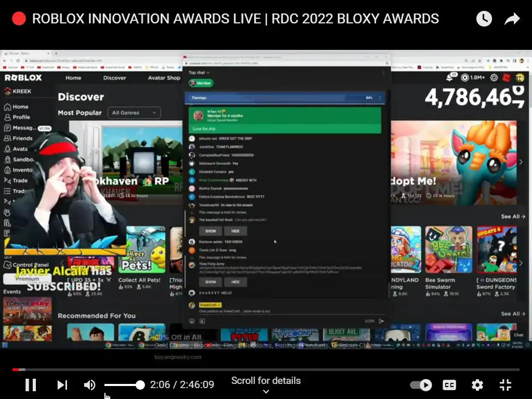The width and height of the screenshot is (532, 399).
Task: Expand the Top chat dropdown
Action: pyautogui.click(x=199, y=73)
